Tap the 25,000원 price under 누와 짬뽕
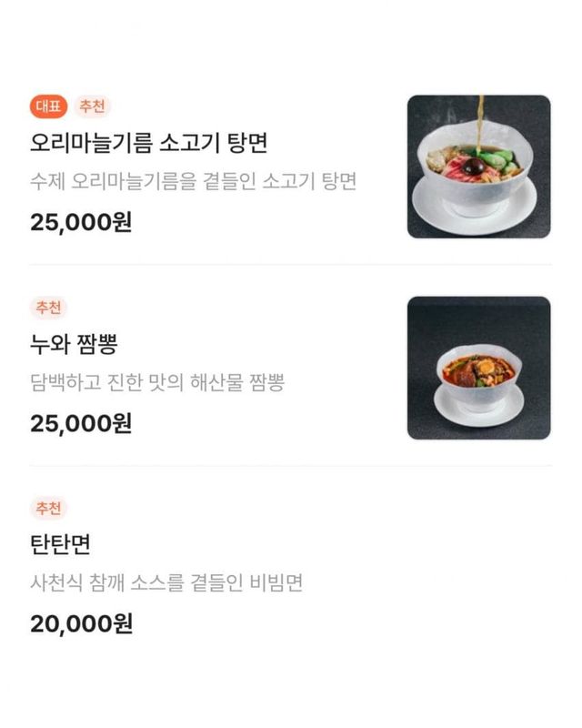 pos(81,423)
